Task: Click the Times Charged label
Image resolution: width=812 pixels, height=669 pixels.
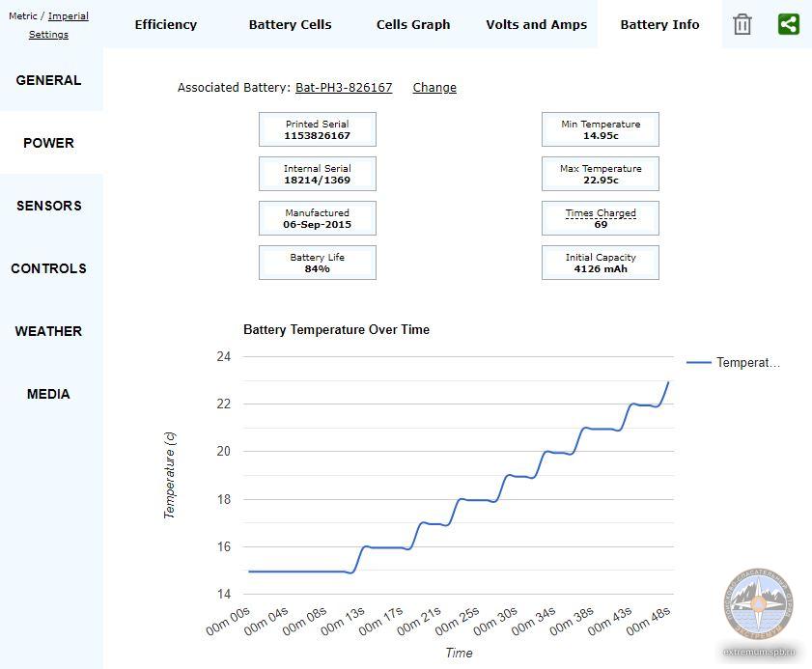Action: pyautogui.click(x=601, y=212)
